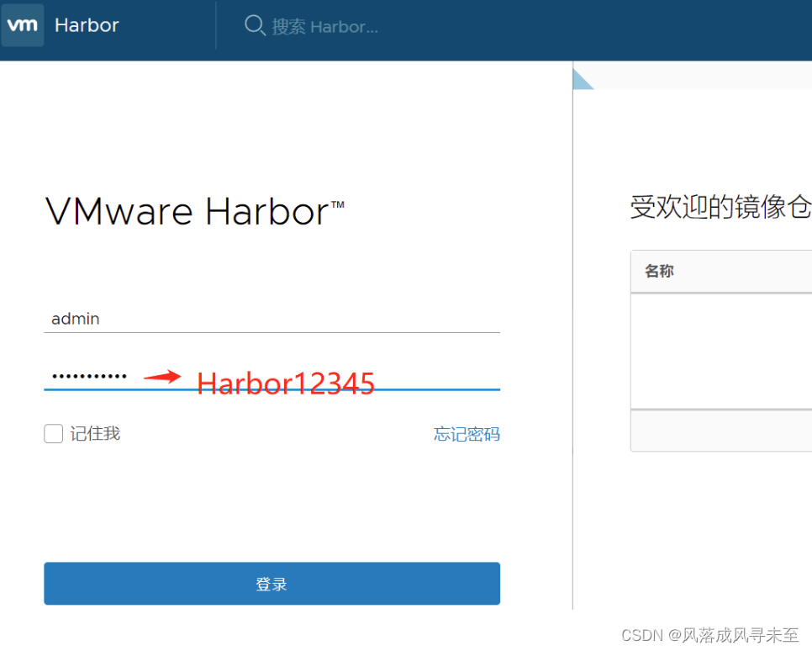Expand the 名称 column header
The image size is (812, 651).
(661, 271)
